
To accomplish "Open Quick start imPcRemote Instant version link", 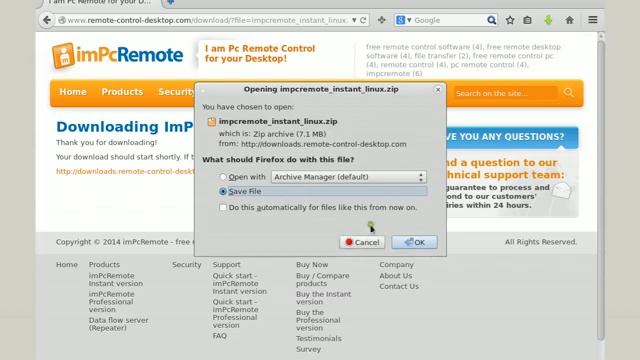I will pyautogui.click(x=240, y=283).
